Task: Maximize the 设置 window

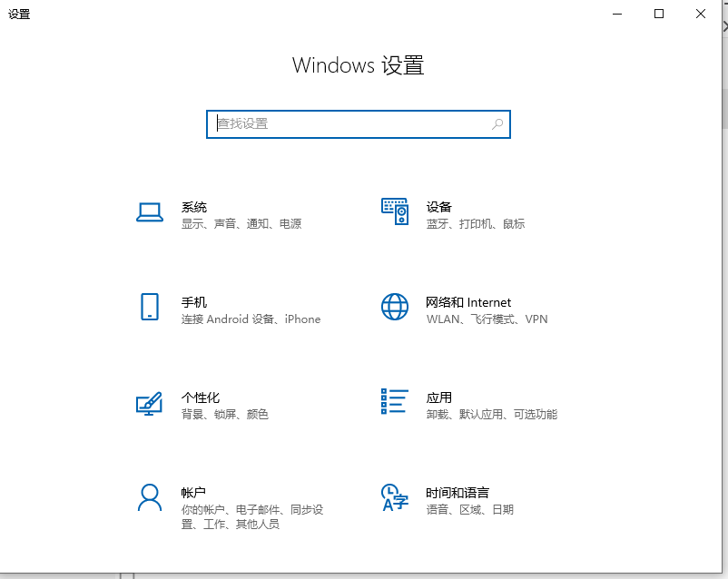Action: point(659,14)
